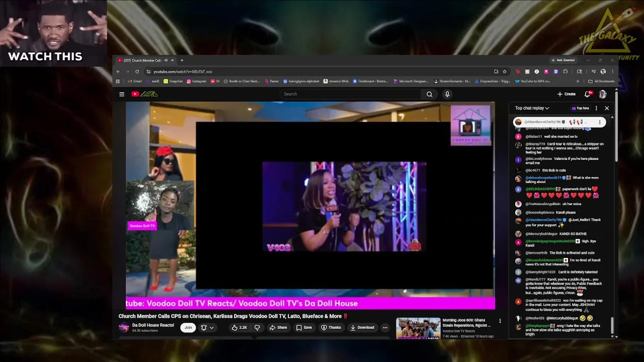
Task: Open the Microsoft Designer bookmark
Action: pyautogui.click(x=411, y=81)
